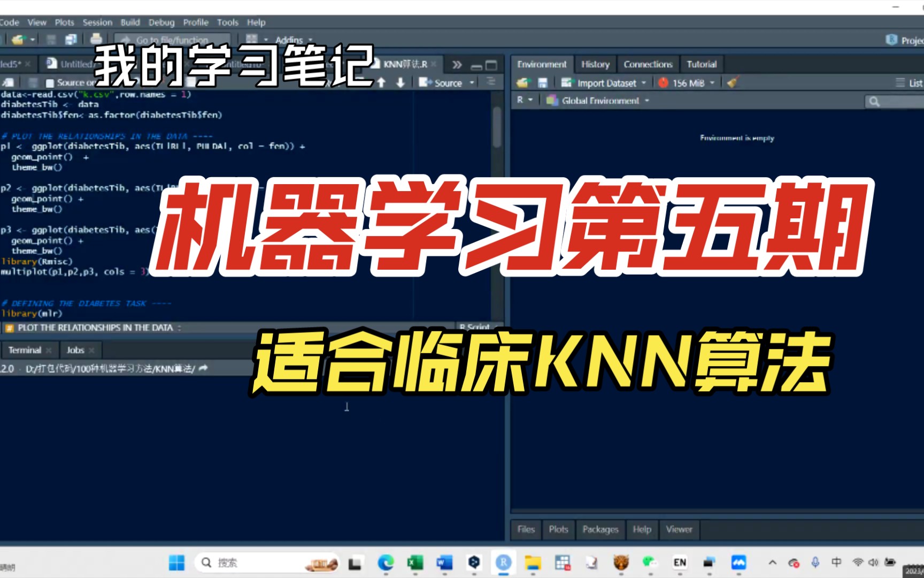Click the working directory arrow in console
Image resolution: width=924 pixels, height=578 pixels.
click(203, 368)
